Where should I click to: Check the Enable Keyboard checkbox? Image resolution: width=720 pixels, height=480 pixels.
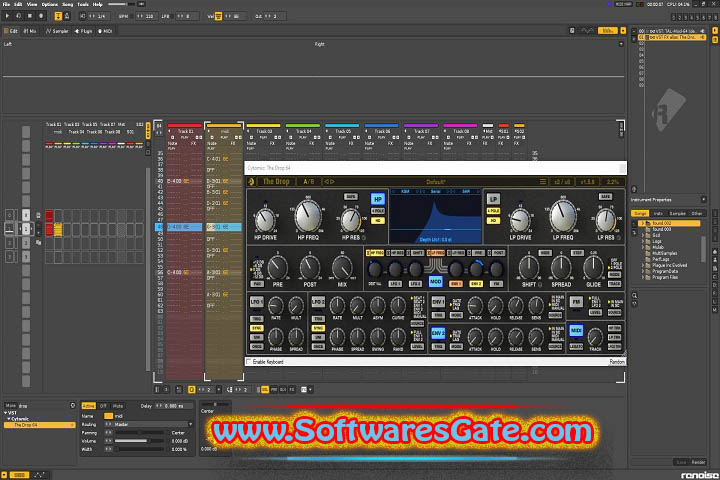click(x=249, y=362)
